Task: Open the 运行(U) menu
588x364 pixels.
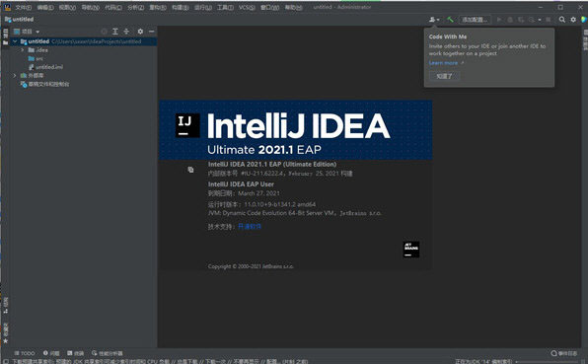Action: tap(203, 8)
